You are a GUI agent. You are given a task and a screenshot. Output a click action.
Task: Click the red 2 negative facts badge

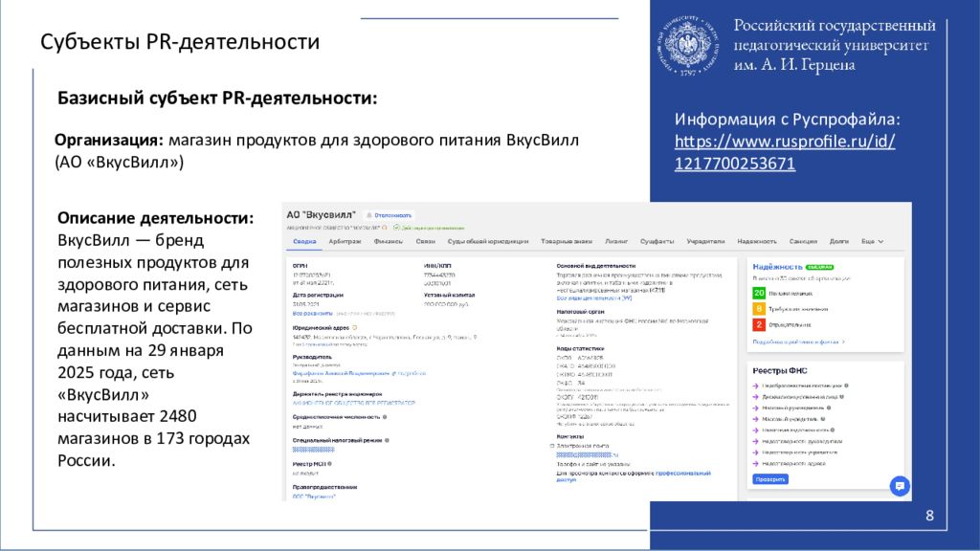[759, 325]
